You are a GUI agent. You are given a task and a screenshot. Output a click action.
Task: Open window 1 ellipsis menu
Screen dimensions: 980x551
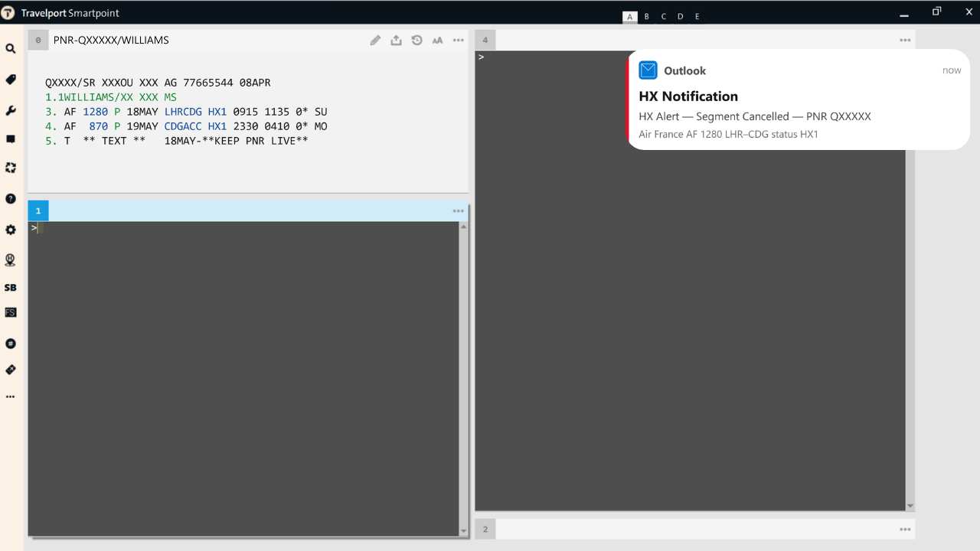pyautogui.click(x=459, y=211)
